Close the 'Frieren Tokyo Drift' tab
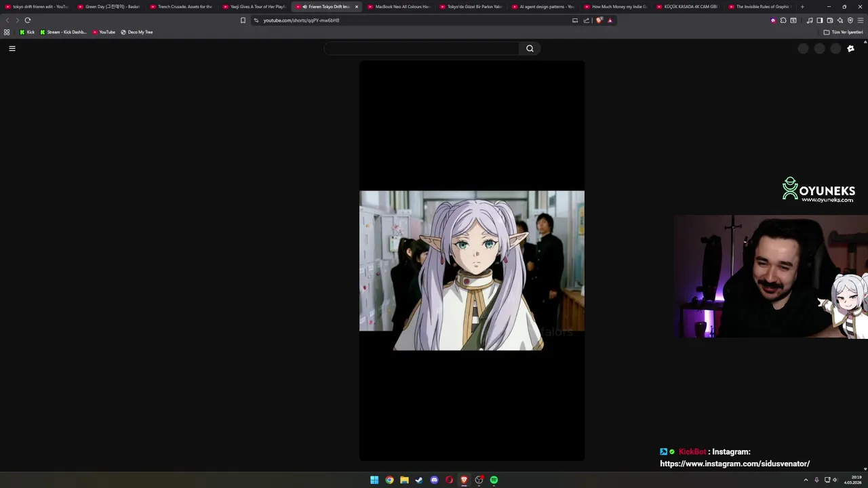The width and height of the screenshot is (868, 488). pyautogui.click(x=357, y=7)
